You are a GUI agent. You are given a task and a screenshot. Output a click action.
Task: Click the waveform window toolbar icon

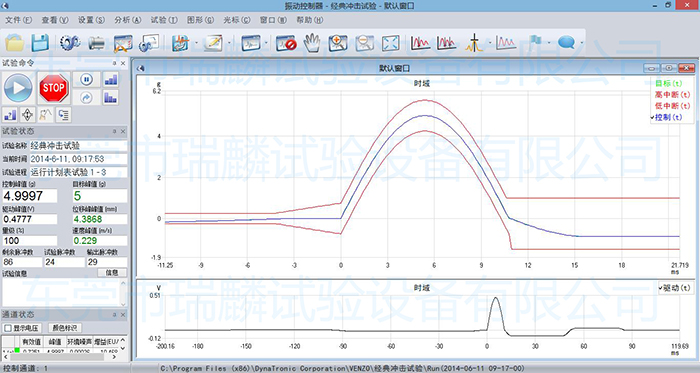[251, 43]
